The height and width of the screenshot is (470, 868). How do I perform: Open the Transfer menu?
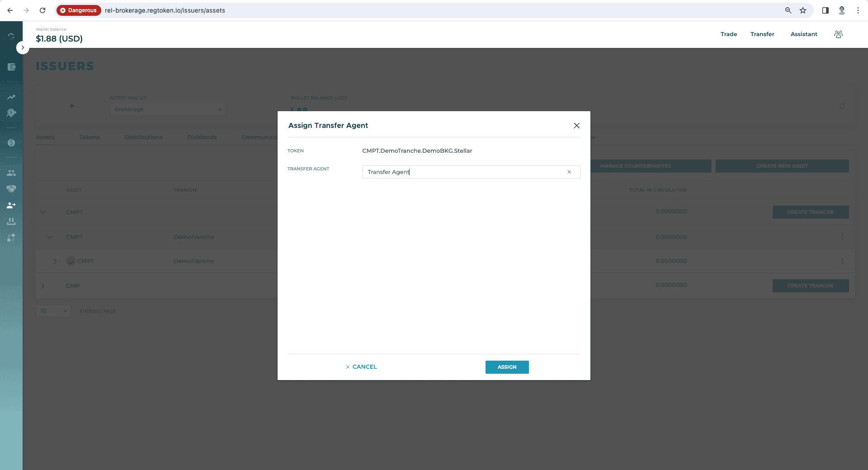762,34
